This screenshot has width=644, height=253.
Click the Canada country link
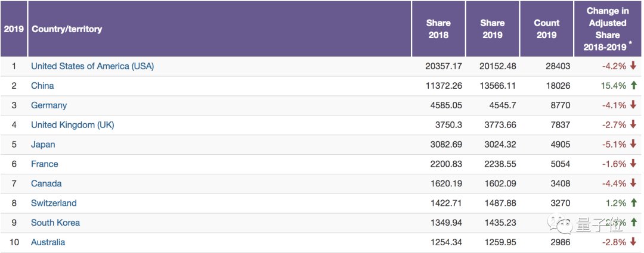[x=47, y=183]
